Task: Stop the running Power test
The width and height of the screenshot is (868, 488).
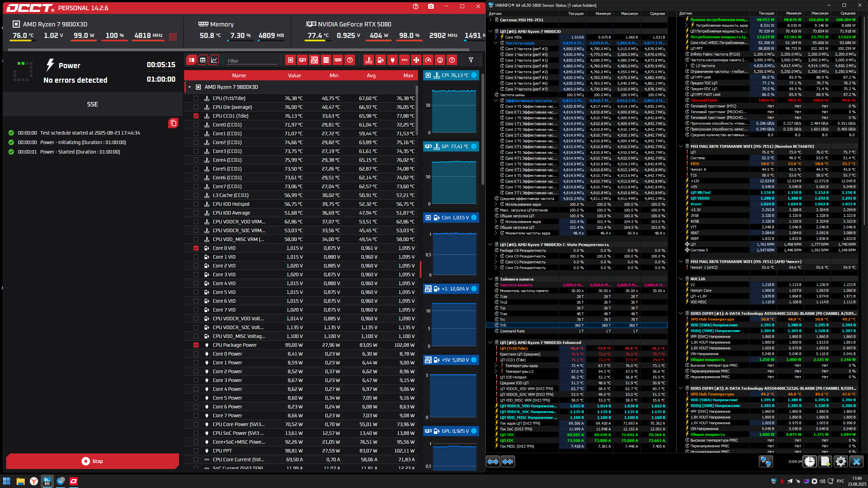Action: (92, 461)
